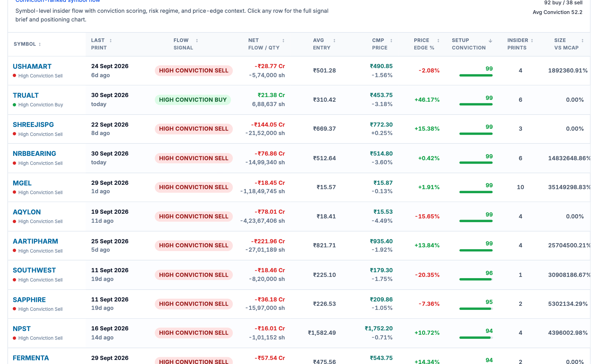Open SOUTHWEST symbol link
This screenshot has width=598, height=364.
pos(34,270)
